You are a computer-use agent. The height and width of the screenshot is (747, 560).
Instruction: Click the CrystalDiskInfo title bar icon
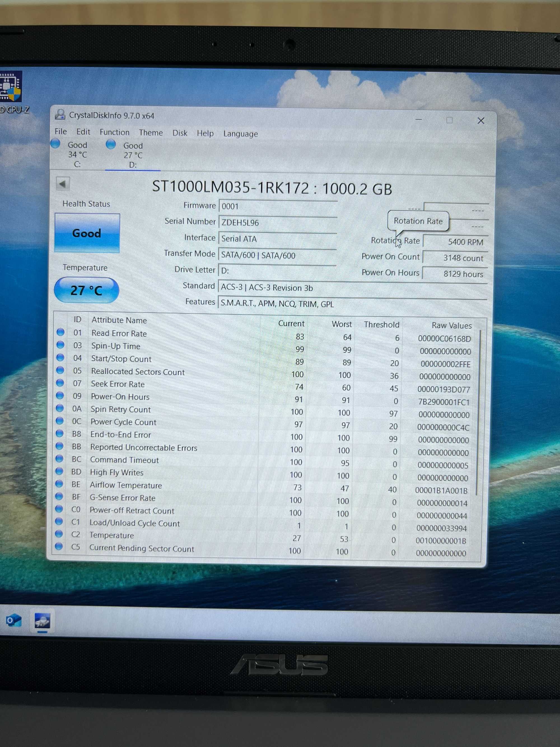(x=60, y=115)
